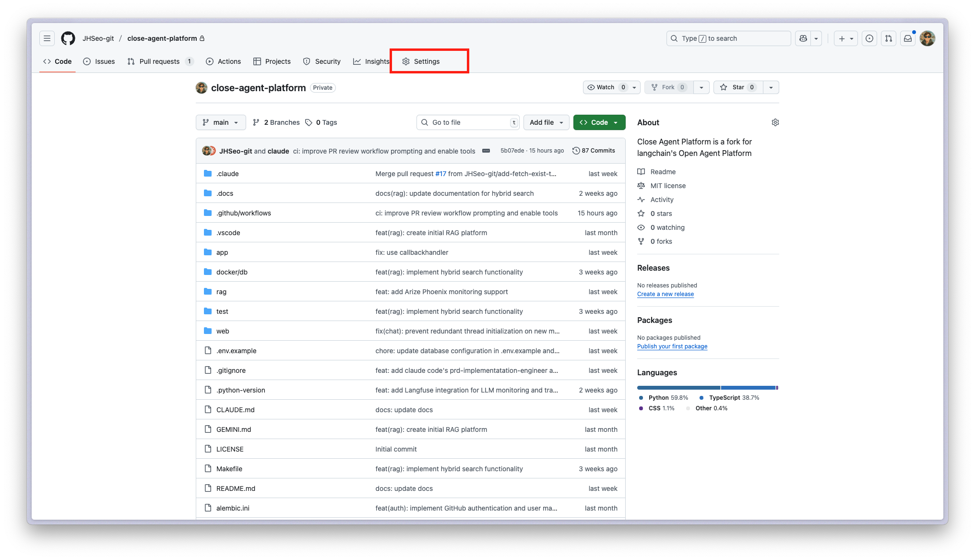This screenshot has width=975, height=560.
Task: Open the green Code dropdown
Action: point(599,122)
